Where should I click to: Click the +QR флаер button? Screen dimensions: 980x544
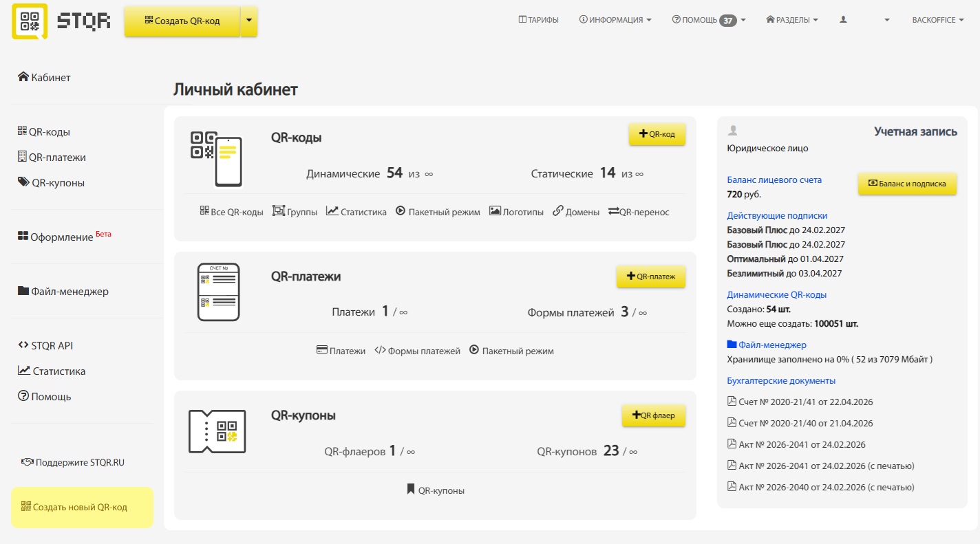(x=654, y=415)
